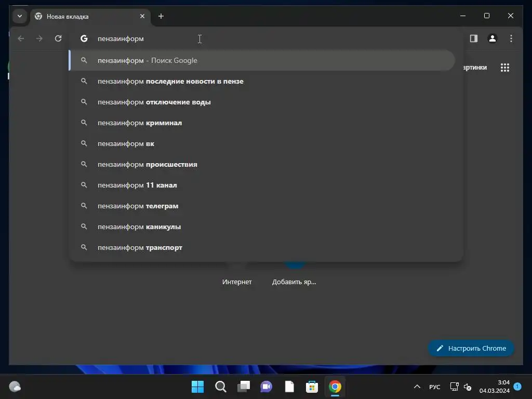Open the Интернет shortcut
Screen dimensions: 532x399
[x=237, y=282]
